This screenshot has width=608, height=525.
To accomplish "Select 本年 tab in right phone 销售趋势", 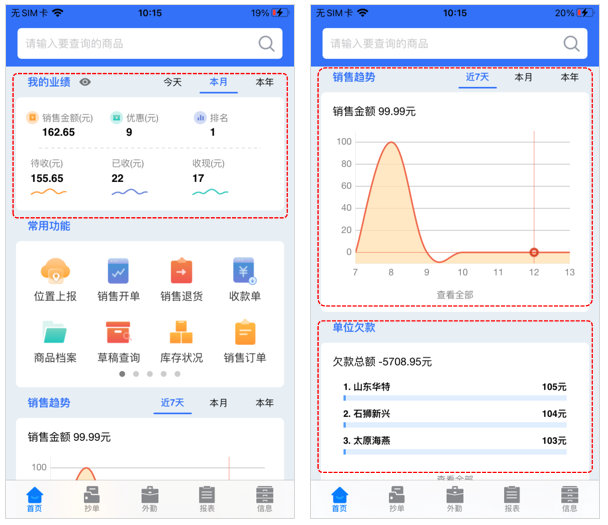I will click(x=570, y=77).
